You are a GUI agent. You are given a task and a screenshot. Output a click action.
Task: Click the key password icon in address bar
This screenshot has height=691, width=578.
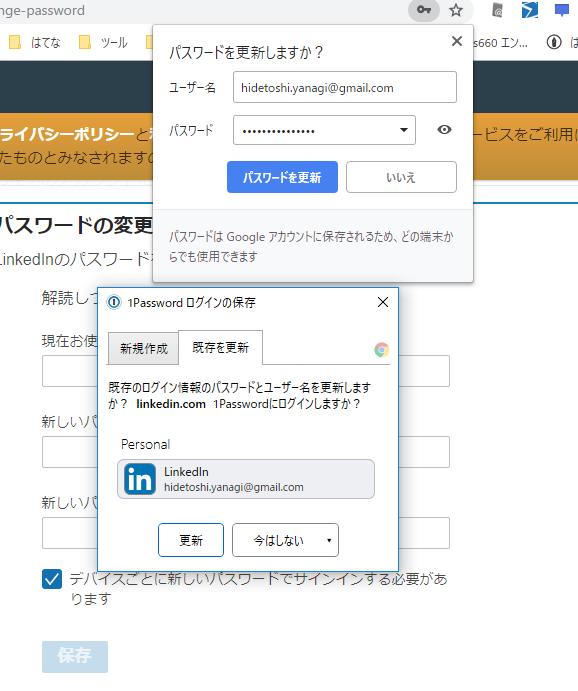[x=423, y=10]
